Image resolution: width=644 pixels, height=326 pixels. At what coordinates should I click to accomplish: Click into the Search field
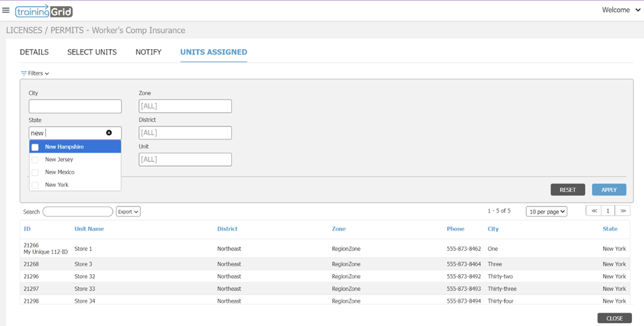(x=77, y=212)
